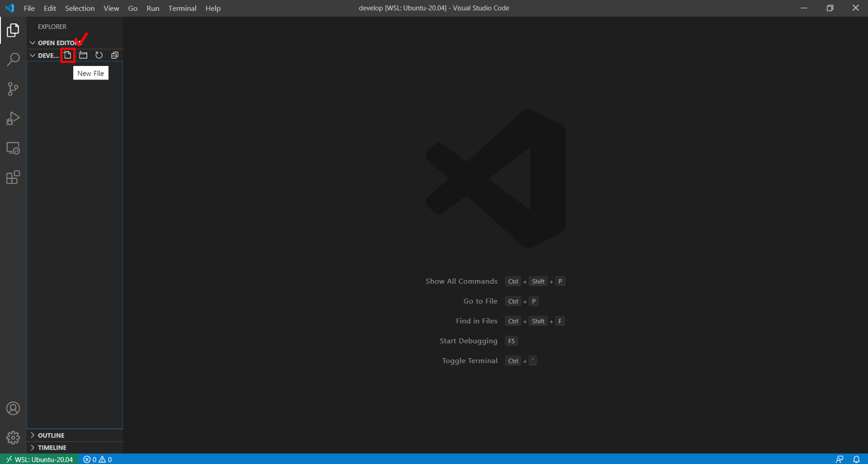Image resolution: width=868 pixels, height=464 pixels.
Task: Open the Manage gear settings
Action: click(x=13, y=438)
